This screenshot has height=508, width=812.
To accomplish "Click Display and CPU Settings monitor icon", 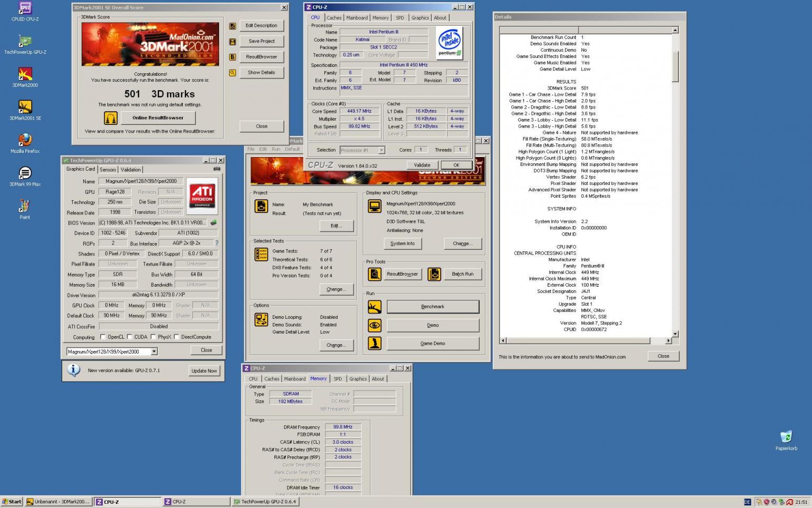I will coord(374,207).
